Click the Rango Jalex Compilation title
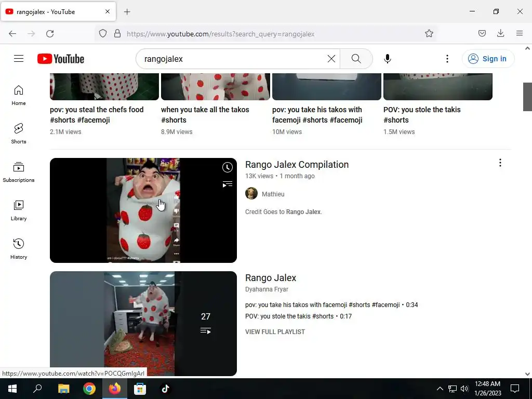This screenshot has height=399, width=532. (x=297, y=165)
